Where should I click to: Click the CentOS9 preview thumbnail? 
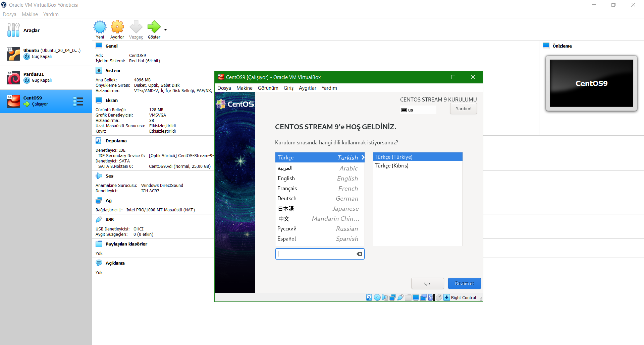point(591,83)
